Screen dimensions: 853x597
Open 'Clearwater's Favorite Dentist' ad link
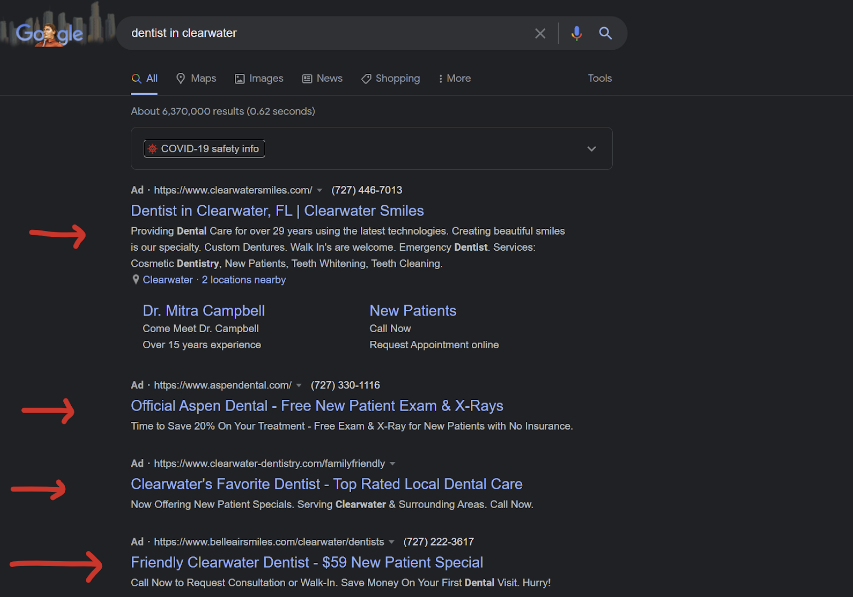click(x=326, y=484)
